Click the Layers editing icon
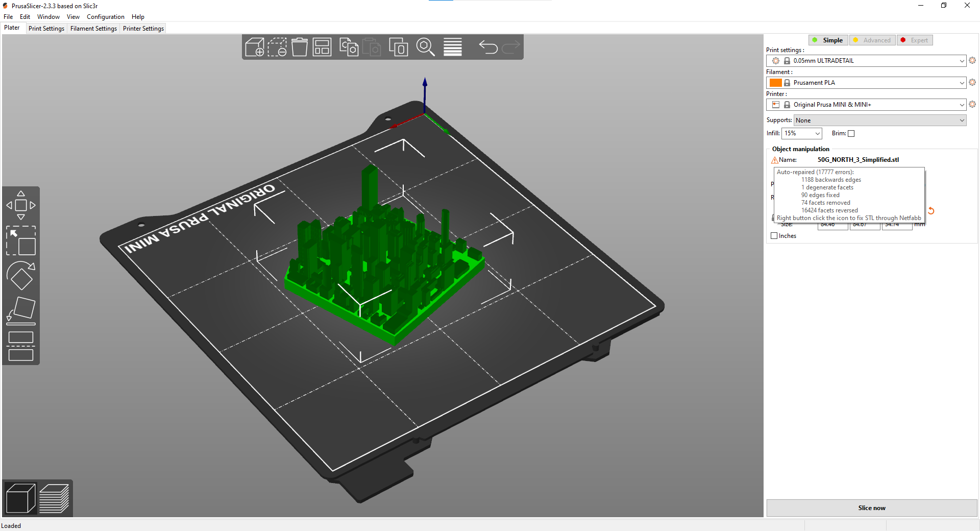This screenshot has height=531, width=980. 453,47
